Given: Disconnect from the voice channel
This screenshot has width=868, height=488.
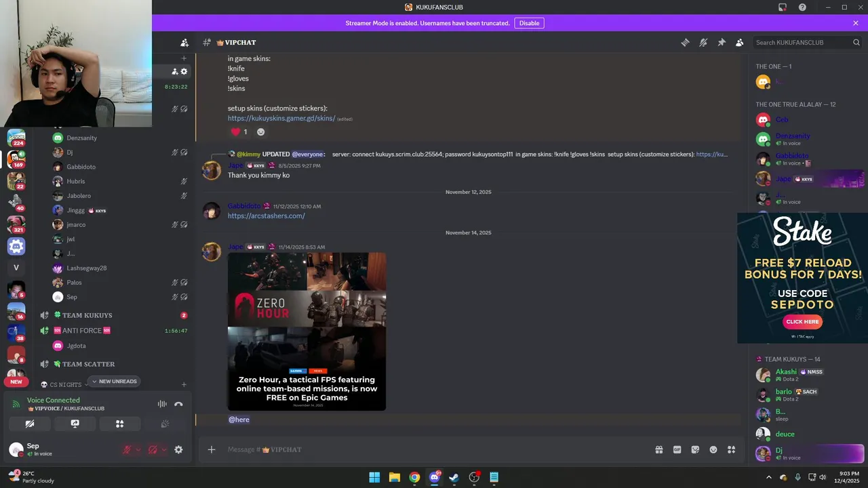Looking at the screenshot, I should (x=178, y=404).
